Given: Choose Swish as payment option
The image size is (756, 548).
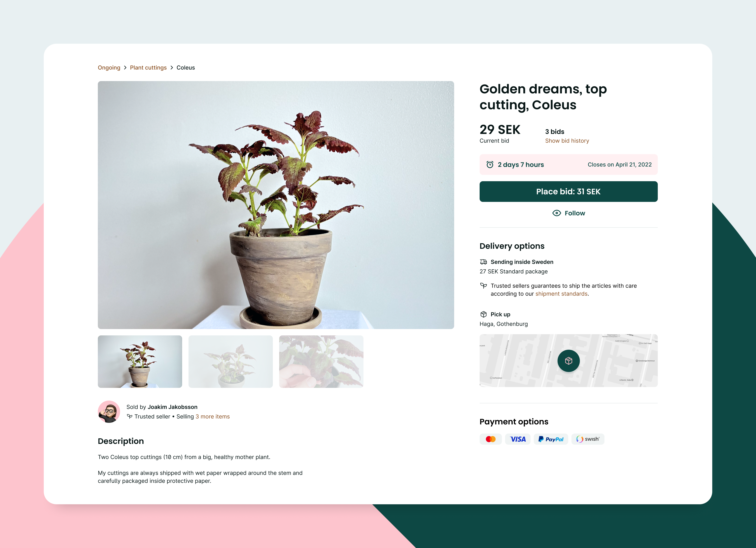Looking at the screenshot, I should 588,439.
